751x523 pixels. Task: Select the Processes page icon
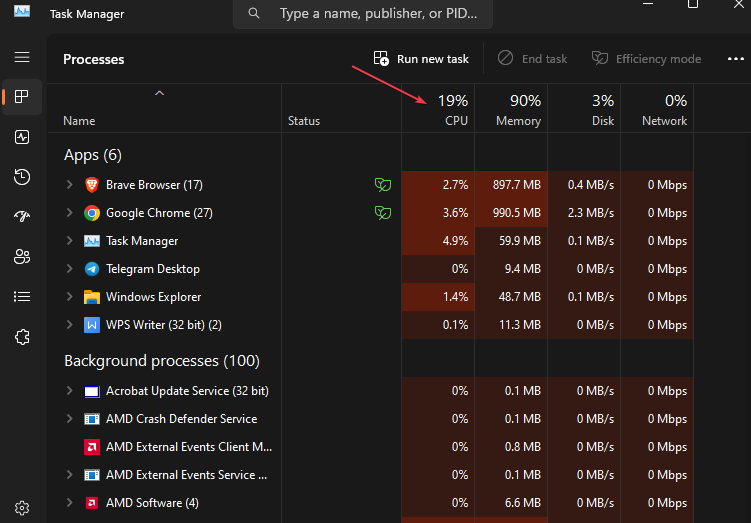(22, 97)
